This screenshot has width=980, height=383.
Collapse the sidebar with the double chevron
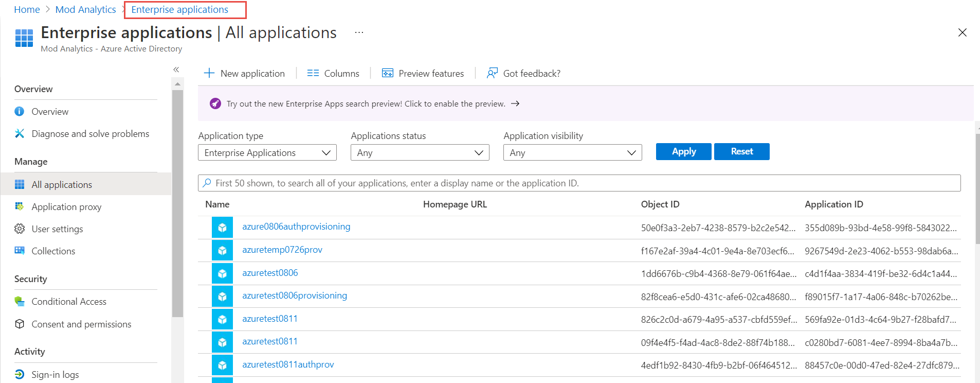point(176,69)
